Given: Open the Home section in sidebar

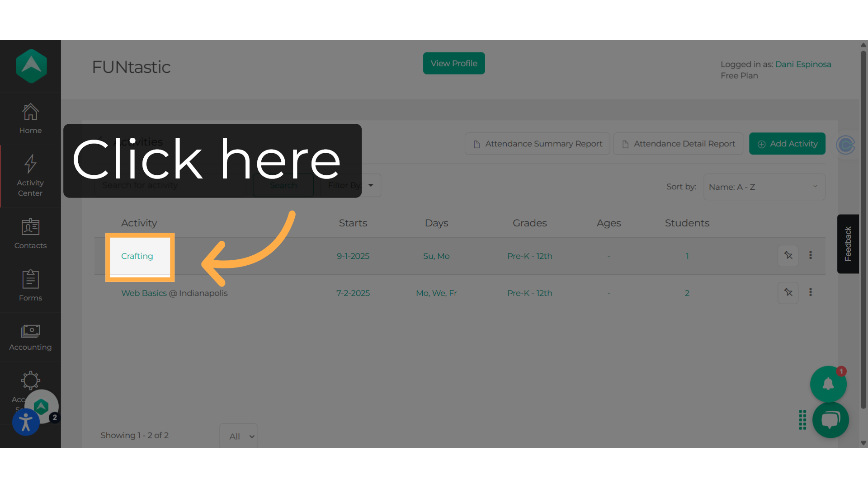Looking at the screenshot, I should click(x=30, y=118).
